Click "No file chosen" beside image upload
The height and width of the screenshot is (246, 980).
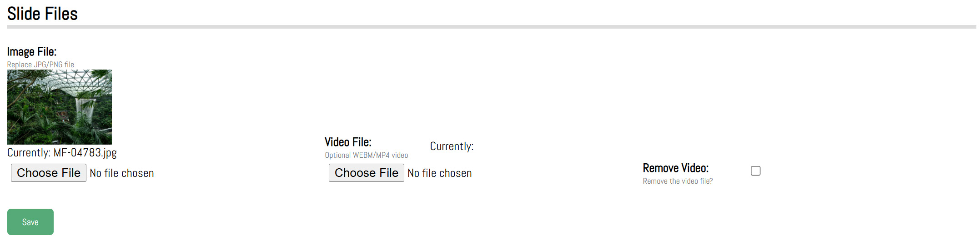pos(122,174)
